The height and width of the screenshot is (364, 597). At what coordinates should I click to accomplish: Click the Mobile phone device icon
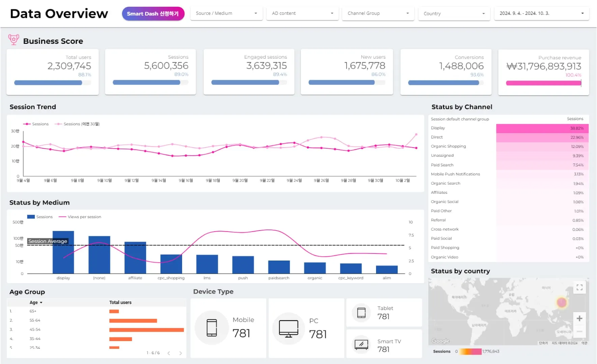pyautogui.click(x=212, y=328)
